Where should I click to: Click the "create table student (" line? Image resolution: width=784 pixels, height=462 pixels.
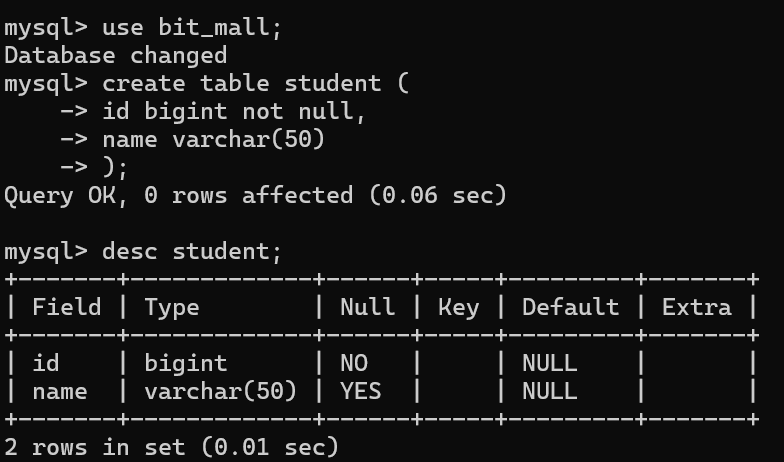coord(255,83)
